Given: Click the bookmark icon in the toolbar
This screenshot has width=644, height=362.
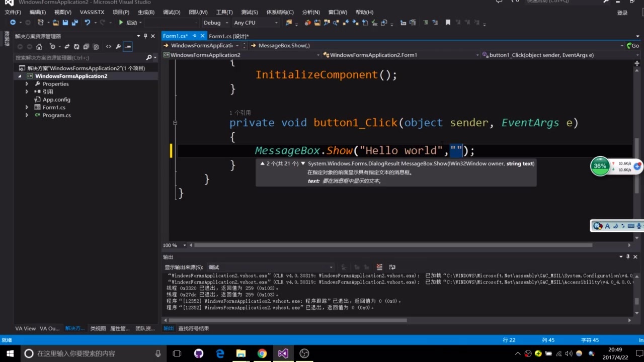Looking at the screenshot, I should tap(448, 23).
